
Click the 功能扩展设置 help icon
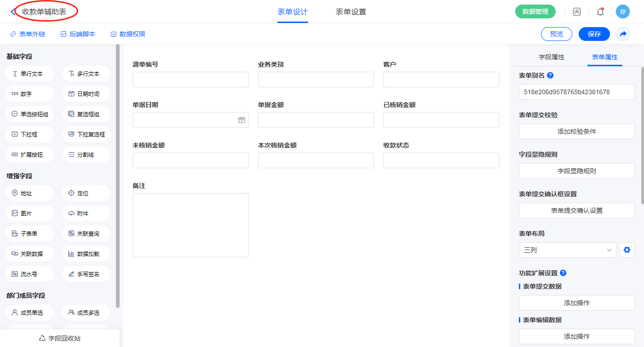pyautogui.click(x=563, y=273)
